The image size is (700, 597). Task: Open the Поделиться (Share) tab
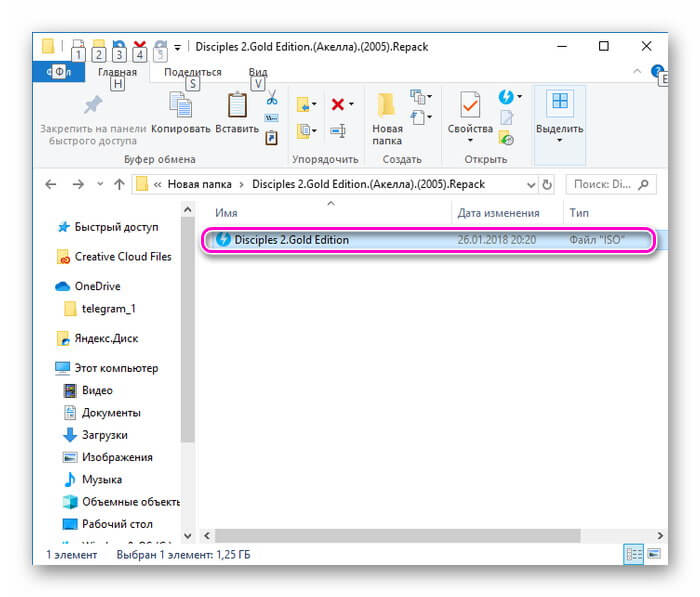tap(192, 72)
